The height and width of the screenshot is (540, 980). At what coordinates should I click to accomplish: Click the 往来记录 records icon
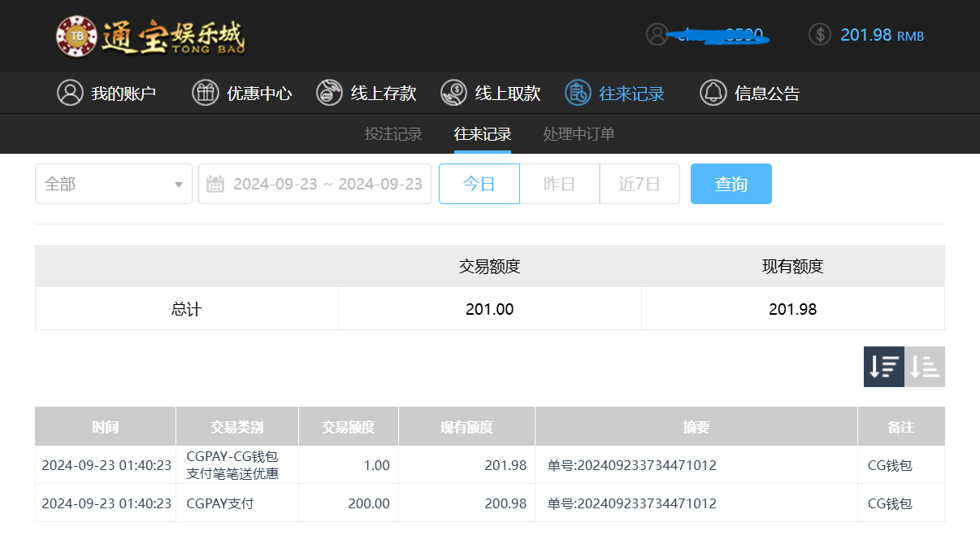(x=578, y=93)
